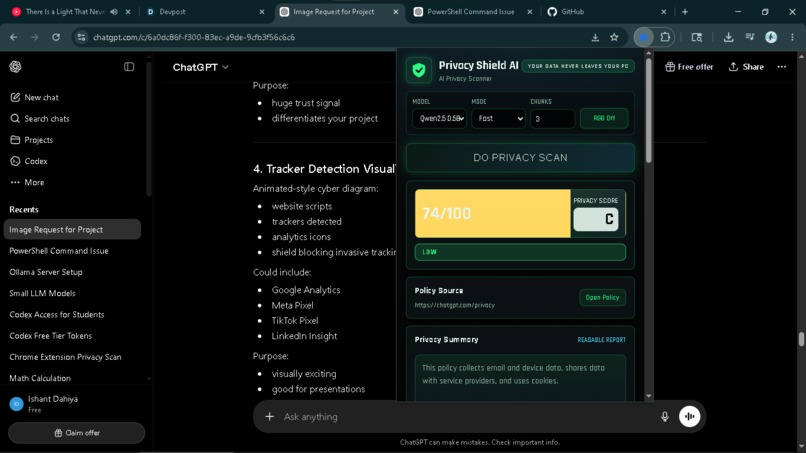Open the media controls toolbar icon

coord(750,37)
